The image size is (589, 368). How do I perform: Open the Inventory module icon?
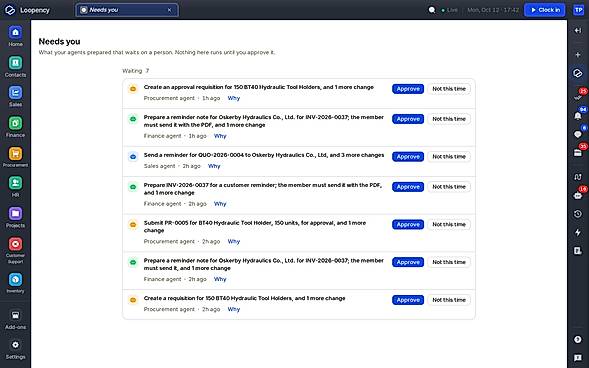pos(15,279)
